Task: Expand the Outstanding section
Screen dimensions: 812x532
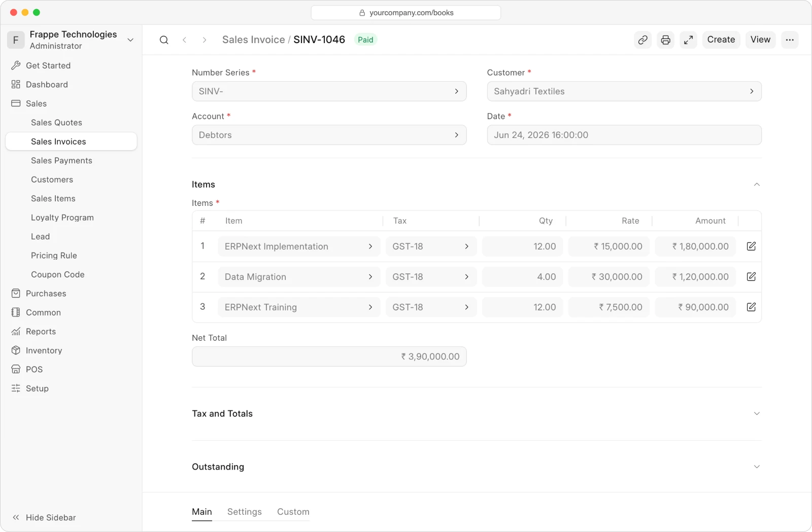Action: coord(477,467)
